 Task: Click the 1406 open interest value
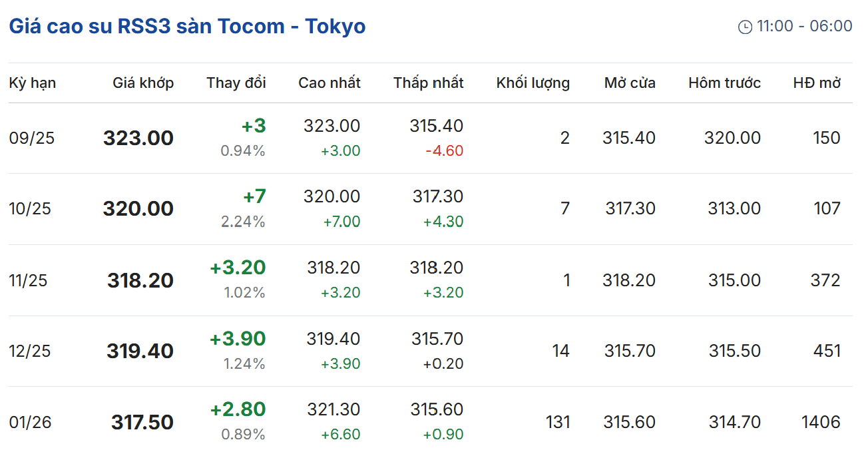(x=821, y=422)
